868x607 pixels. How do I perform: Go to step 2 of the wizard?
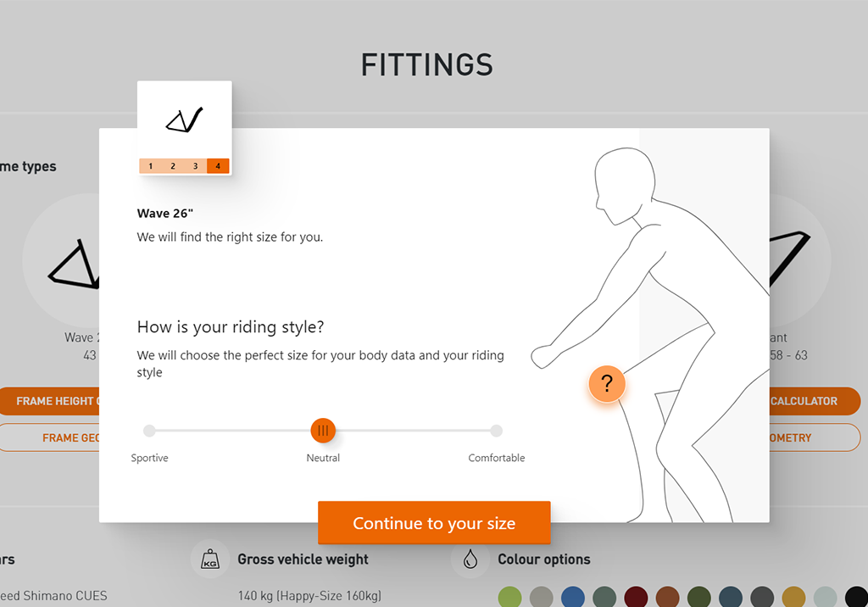tap(173, 166)
